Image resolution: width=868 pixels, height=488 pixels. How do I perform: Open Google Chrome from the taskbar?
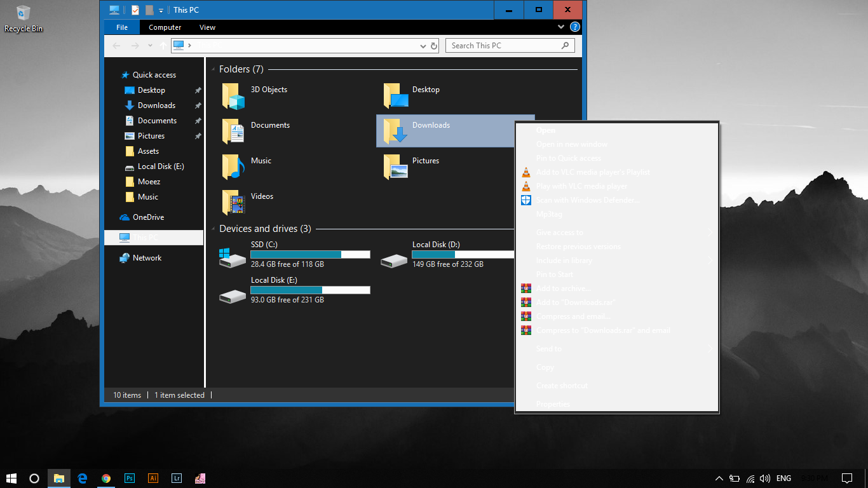[106, 478]
